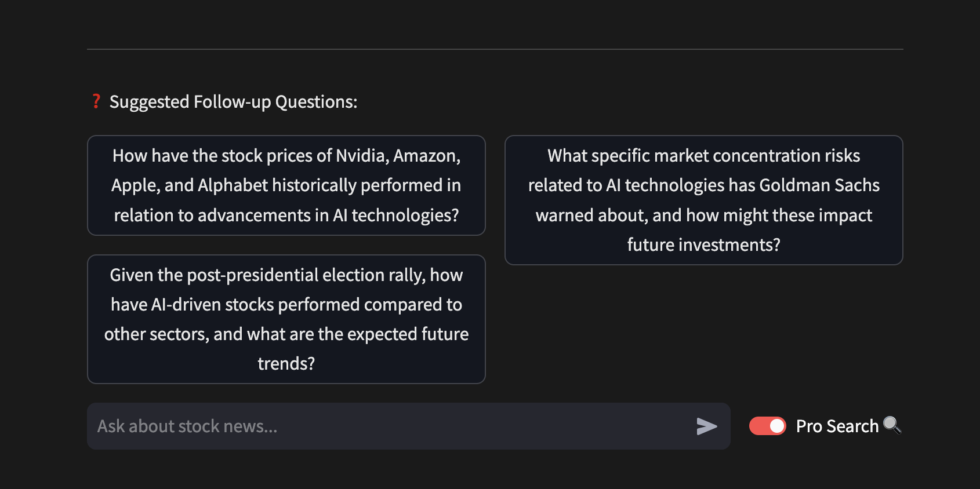980x489 pixels.
Task: Click the Suggested Follow-up Questions heading
Action: click(233, 102)
